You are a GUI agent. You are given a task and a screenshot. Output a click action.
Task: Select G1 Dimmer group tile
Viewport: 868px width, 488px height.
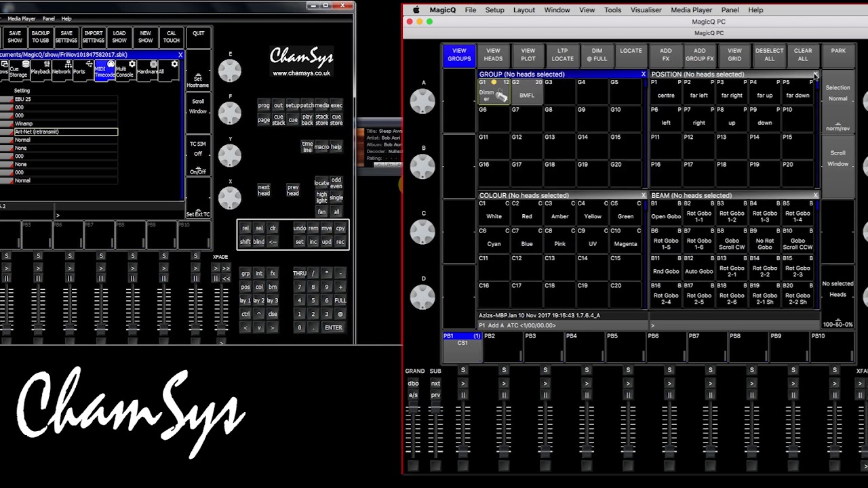pyautogui.click(x=494, y=92)
